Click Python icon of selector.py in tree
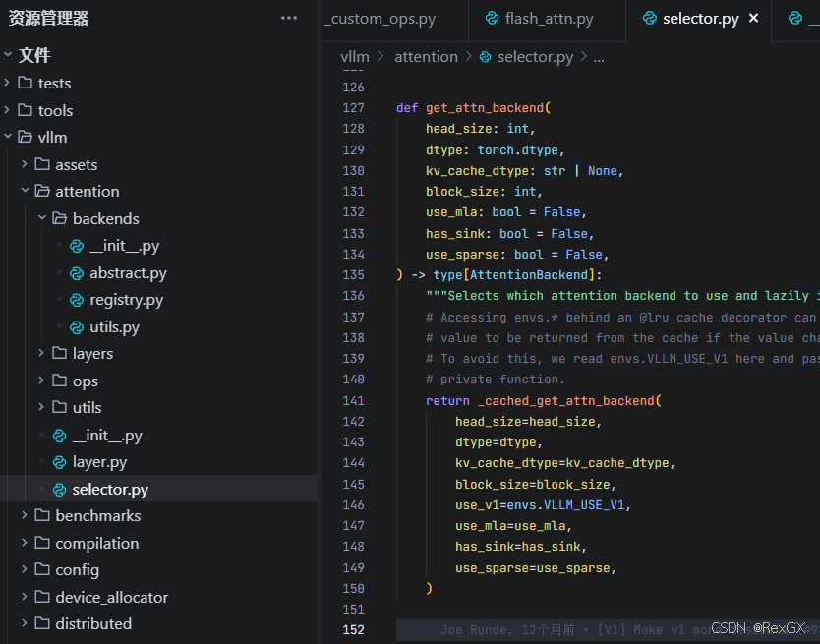 (x=59, y=490)
